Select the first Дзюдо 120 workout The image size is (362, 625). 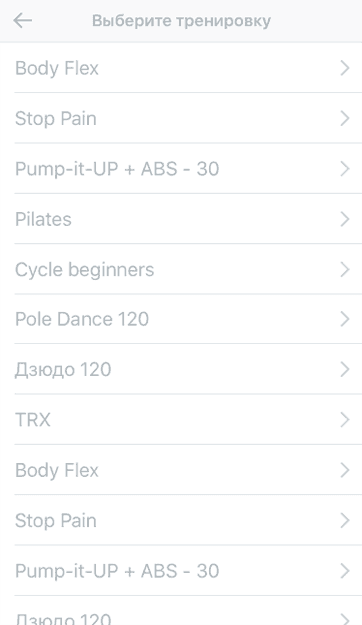pos(181,369)
